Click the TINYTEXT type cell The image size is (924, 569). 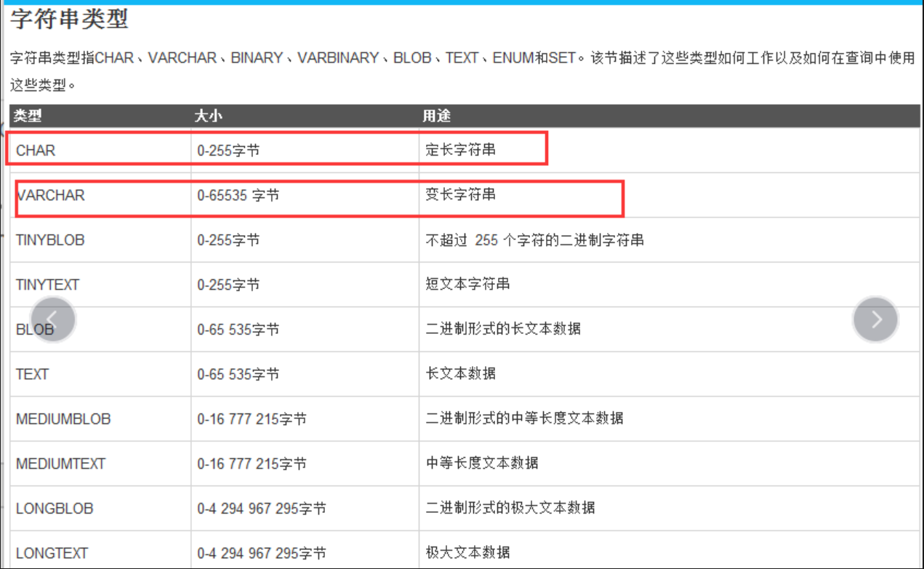(100, 284)
